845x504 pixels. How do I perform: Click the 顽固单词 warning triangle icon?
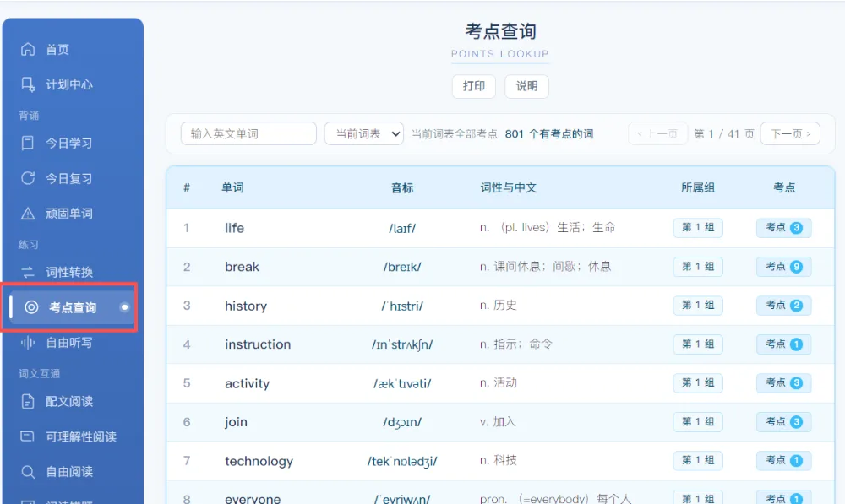[28, 214]
